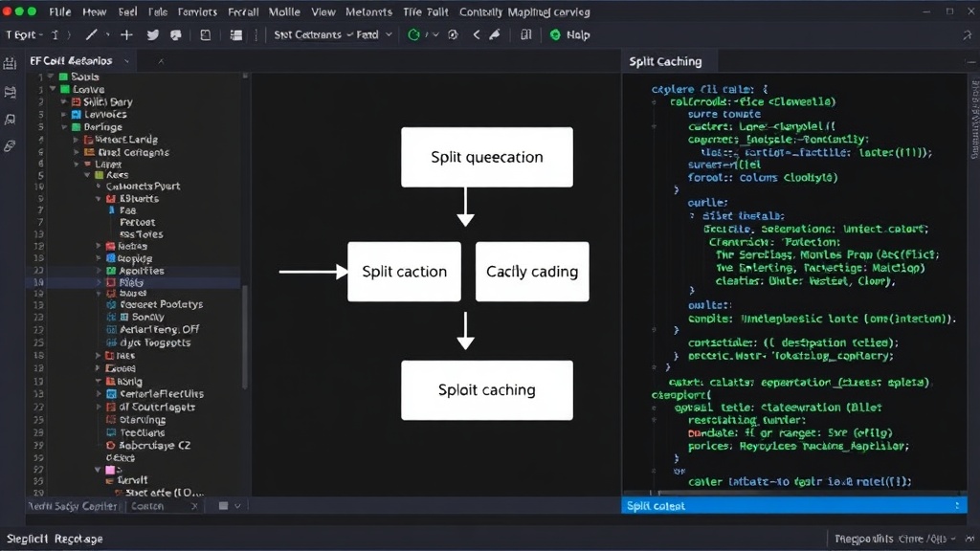Click the vertical dots icon in the Split colest bar

(957, 505)
